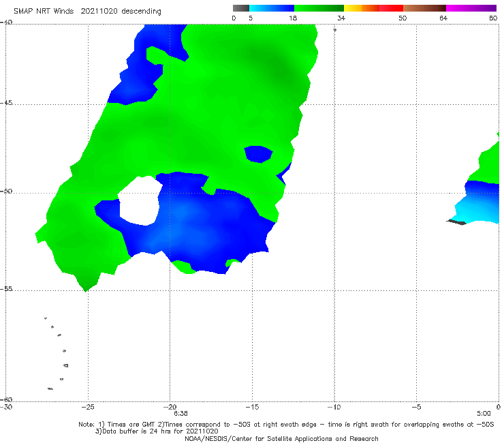Viewport: 504px width, 443px height.
Task: Click the magenta-purple color bar segment
Action: [471, 8]
